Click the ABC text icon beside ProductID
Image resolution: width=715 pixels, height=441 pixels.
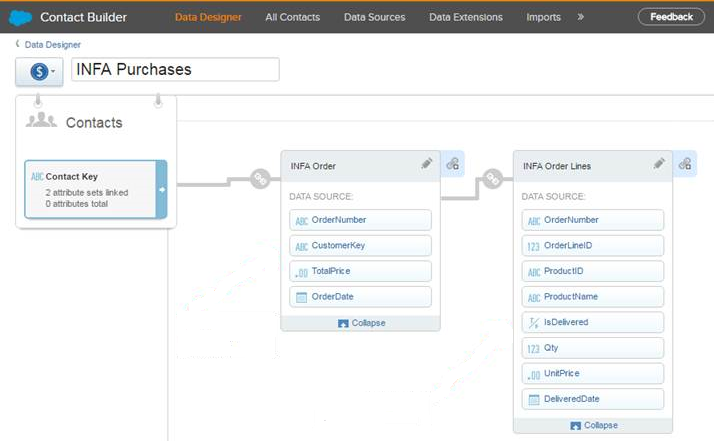pyautogui.click(x=534, y=272)
